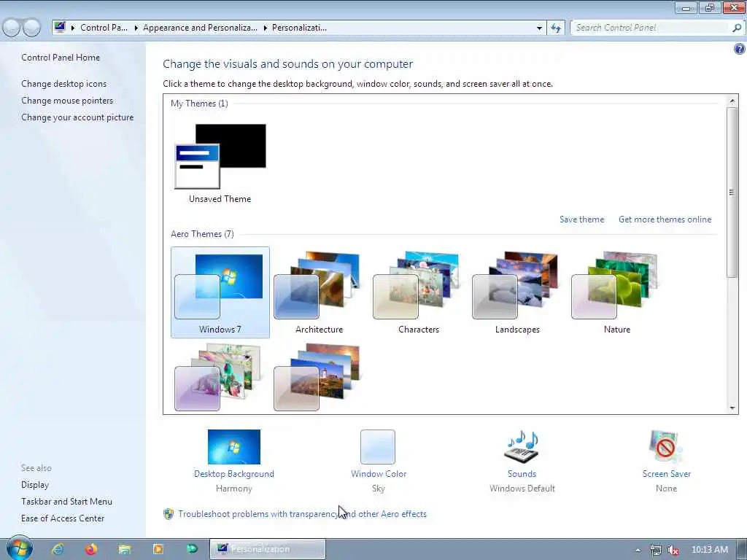Click the muted volume tray icon
This screenshot has height=560, width=747.
pyautogui.click(x=673, y=550)
